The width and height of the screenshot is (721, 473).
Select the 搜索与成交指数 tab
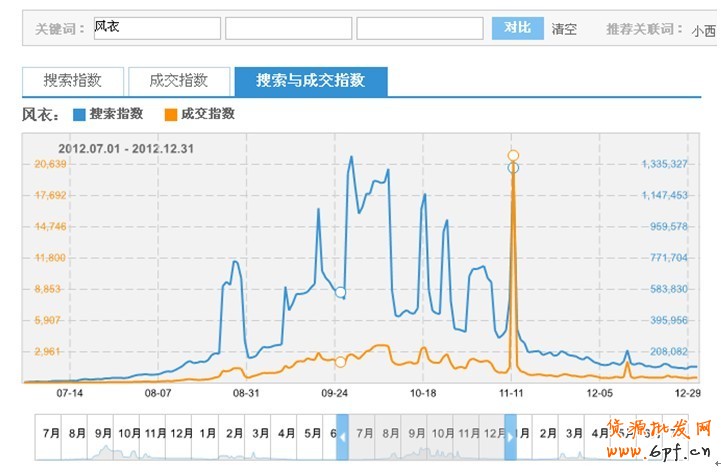pos(311,81)
